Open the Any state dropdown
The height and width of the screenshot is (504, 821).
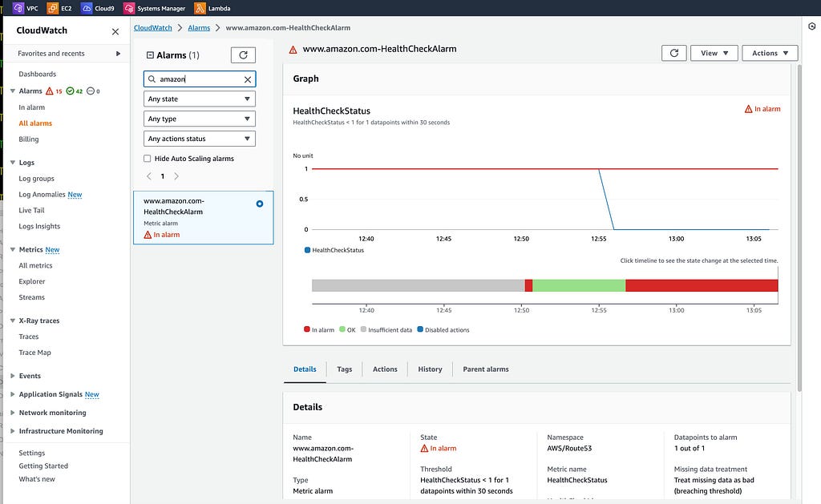coord(200,99)
